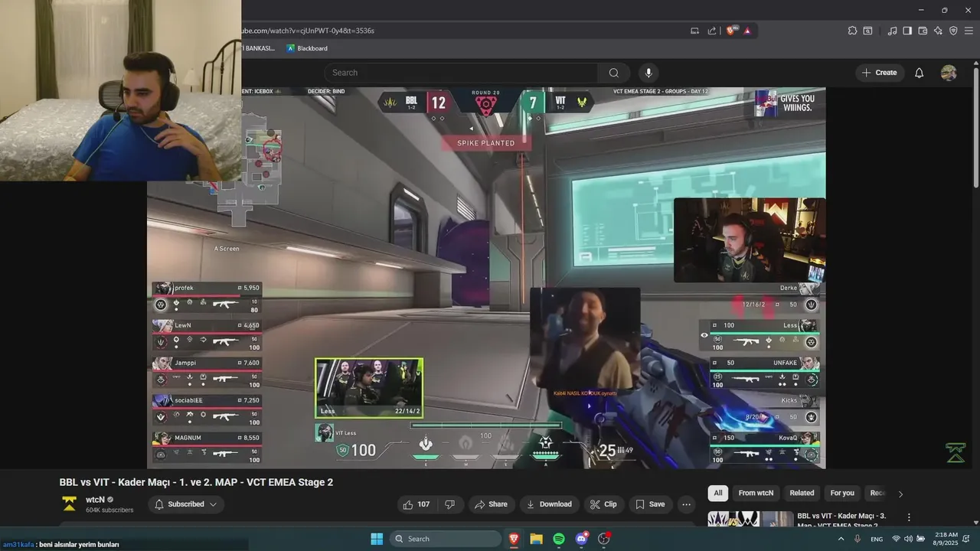Select the Related filter chip
Image resolution: width=980 pixels, height=551 pixels.
click(802, 493)
